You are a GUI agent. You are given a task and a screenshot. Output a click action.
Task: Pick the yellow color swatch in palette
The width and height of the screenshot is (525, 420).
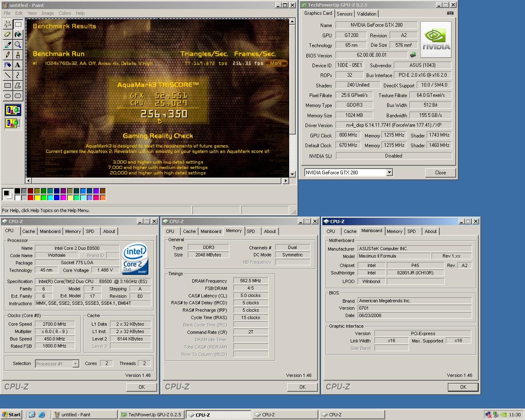tap(37, 198)
